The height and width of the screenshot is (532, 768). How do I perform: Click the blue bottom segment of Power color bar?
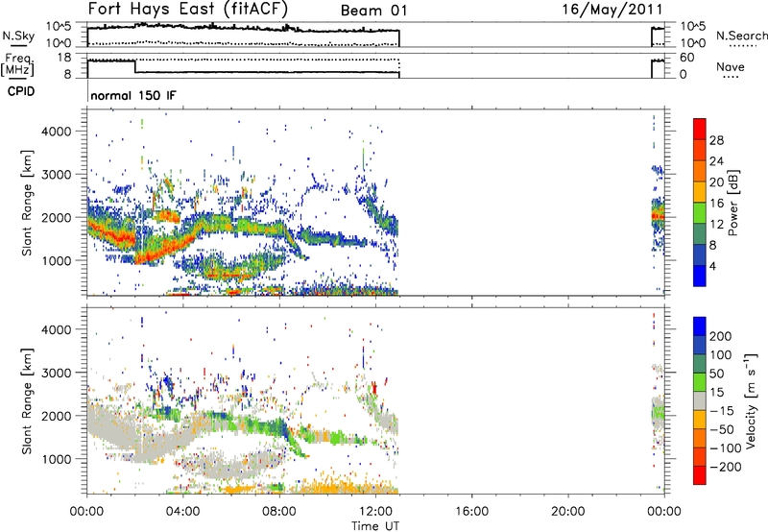click(700, 276)
